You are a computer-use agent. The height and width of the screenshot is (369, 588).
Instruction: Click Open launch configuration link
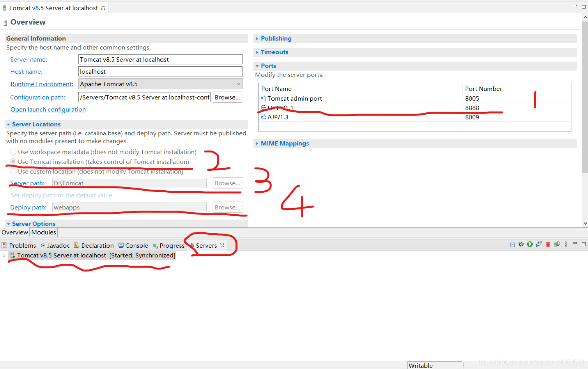tap(48, 109)
